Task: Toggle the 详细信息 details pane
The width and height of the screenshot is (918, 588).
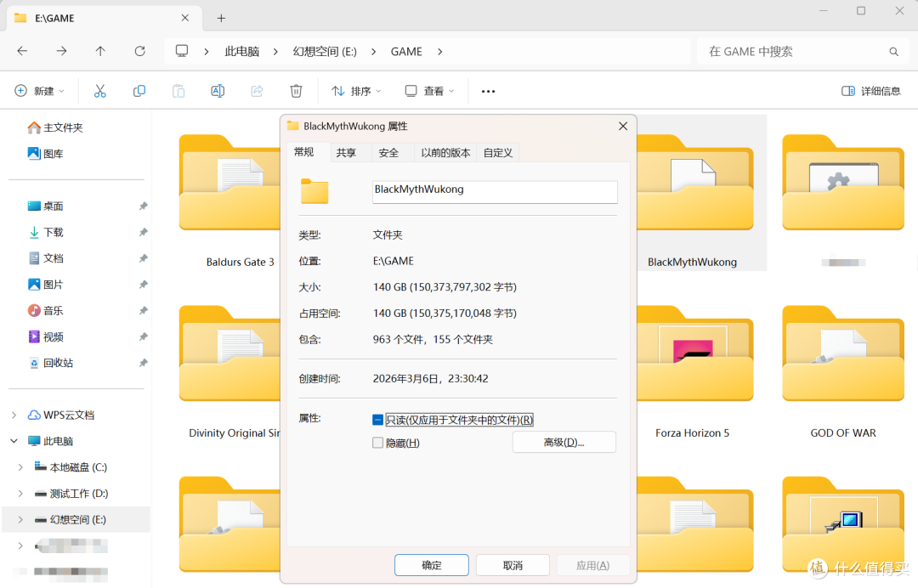Action: 870,91
